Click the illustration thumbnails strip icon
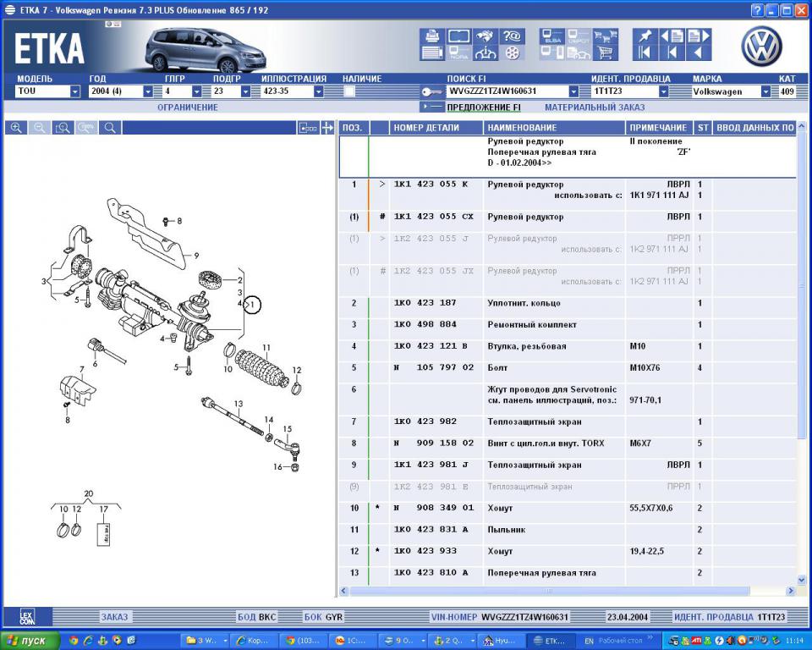812x650 pixels. [308, 128]
